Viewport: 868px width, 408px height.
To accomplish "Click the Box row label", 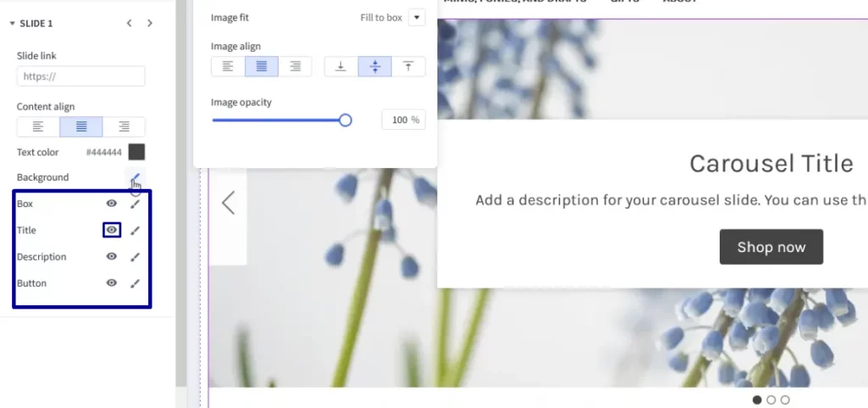I will [25, 204].
